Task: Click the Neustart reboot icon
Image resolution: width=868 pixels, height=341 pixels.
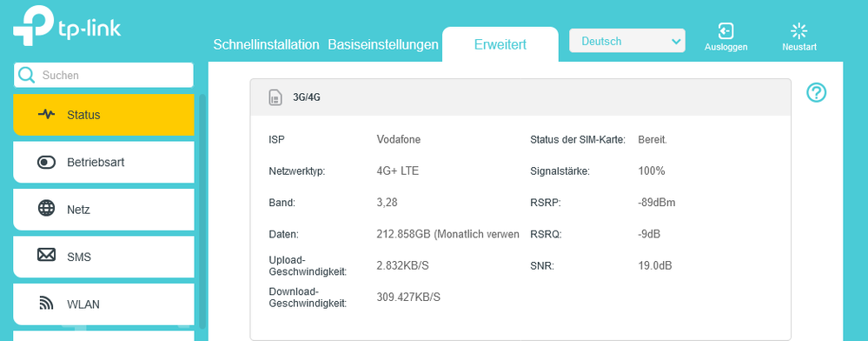Action: pyautogui.click(x=798, y=31)
